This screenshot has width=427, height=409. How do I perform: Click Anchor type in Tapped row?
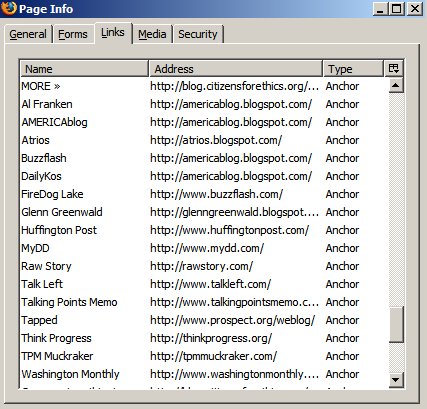tap(342, 320)
